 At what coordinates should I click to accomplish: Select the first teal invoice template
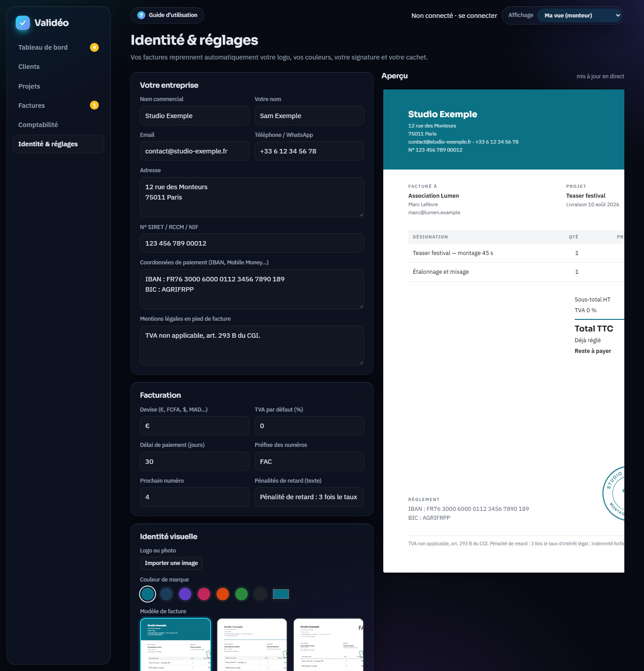pos(175,644)
